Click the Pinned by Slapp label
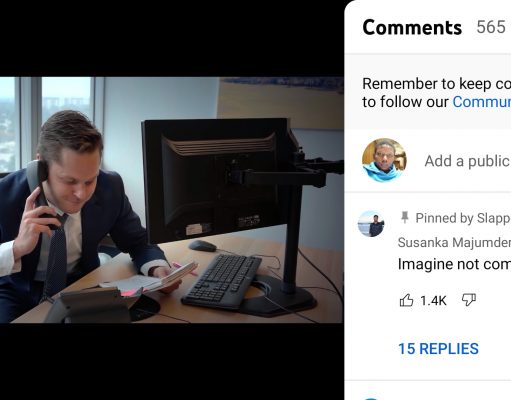Image resolution: width=511 pixels, height=400 pixels. point(463,218)
